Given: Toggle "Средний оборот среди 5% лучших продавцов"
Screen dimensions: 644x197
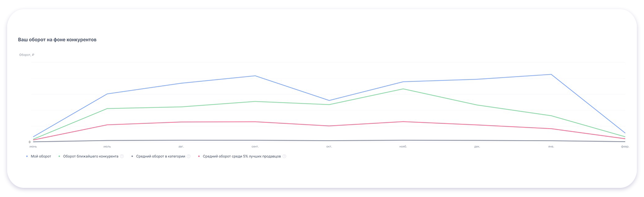Looking at the screenshot, I should [x=242, y=157].
